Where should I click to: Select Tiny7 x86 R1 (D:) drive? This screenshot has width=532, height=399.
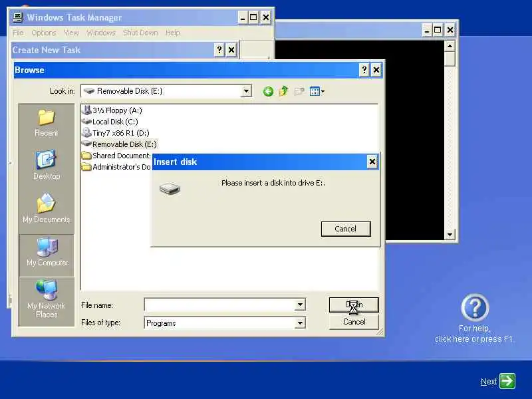(x=116, y=133)
